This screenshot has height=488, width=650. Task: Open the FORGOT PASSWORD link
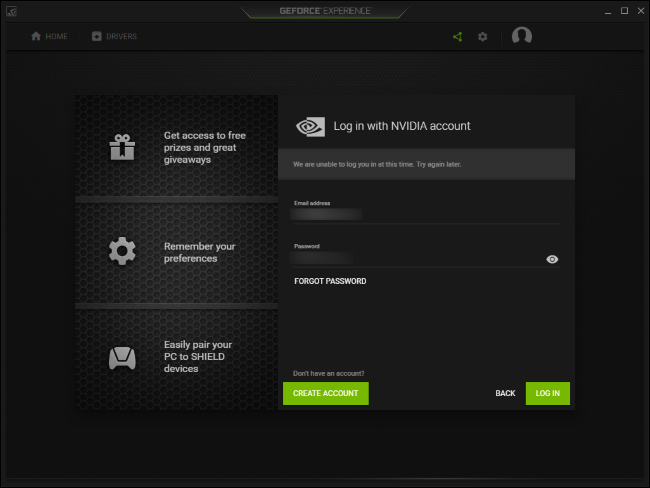tap(330, 281)
